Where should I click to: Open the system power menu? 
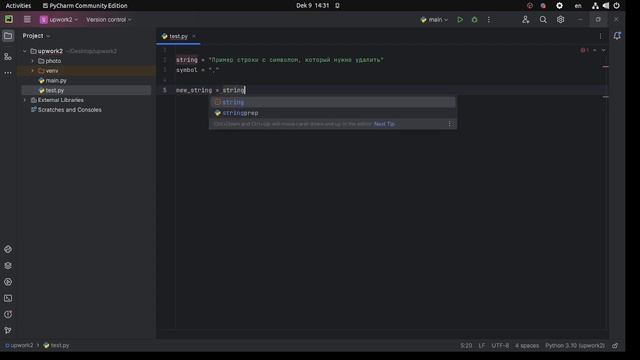pos(616,6)
